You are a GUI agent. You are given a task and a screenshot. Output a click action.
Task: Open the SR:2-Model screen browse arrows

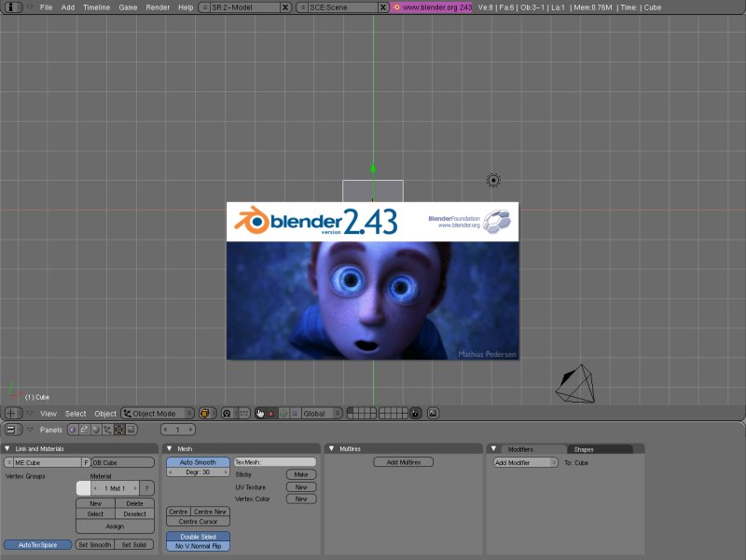(x=205, y=7)
